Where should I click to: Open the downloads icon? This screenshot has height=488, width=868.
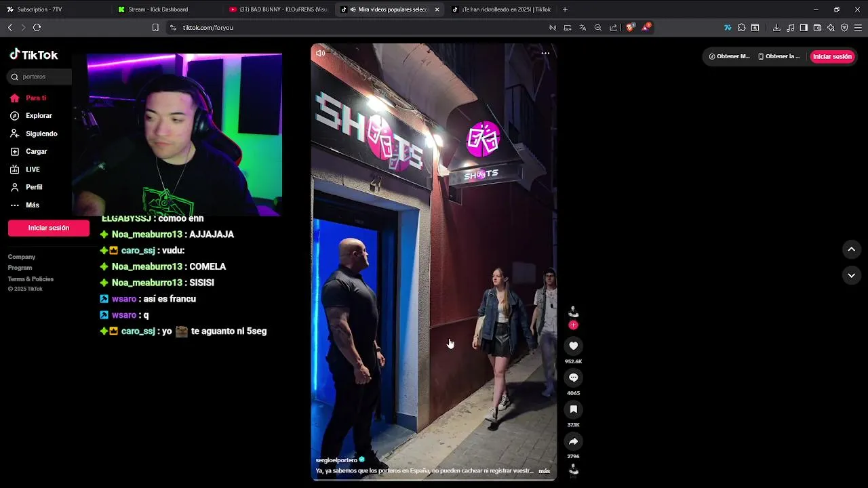click(776, 28)
